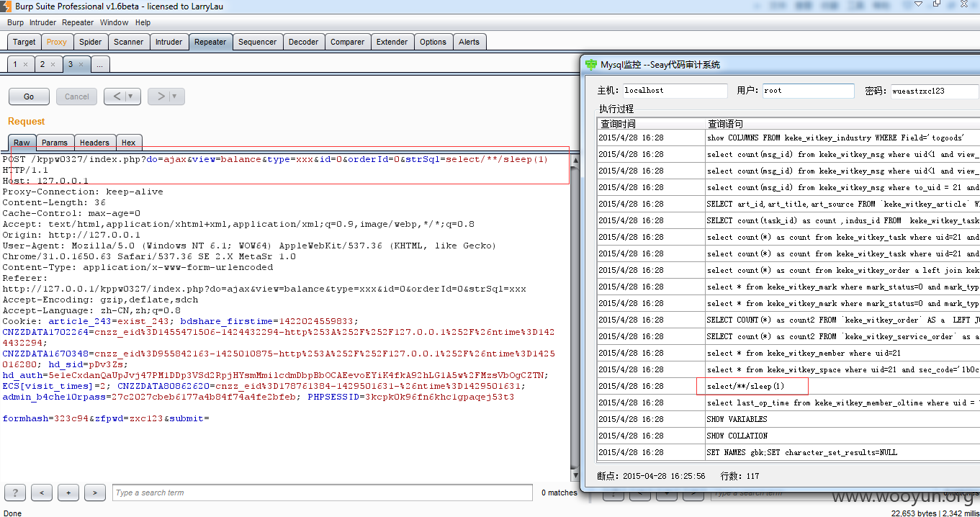The width and height of the screenshot is (980, 517).
Task: Switch to the Decoder tab
Action: (303, 42)
